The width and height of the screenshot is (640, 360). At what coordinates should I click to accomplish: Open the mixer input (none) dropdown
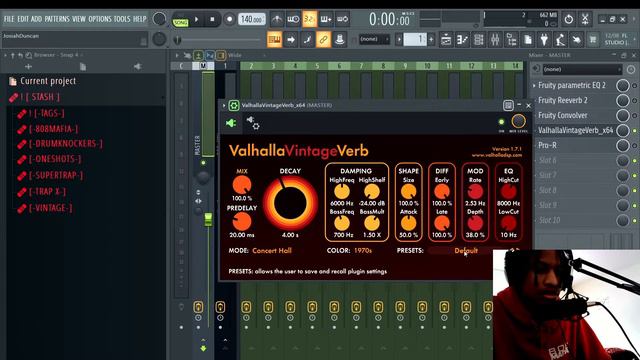pos(581,69)
